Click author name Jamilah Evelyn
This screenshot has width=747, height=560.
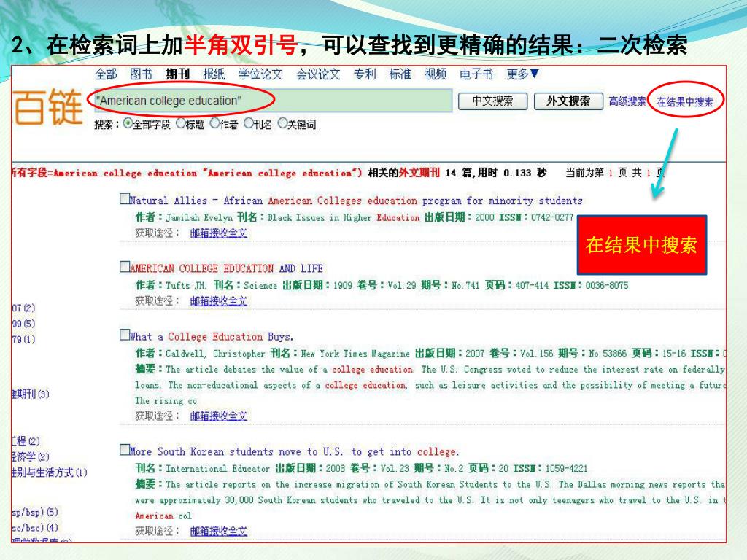pos(199,217)
